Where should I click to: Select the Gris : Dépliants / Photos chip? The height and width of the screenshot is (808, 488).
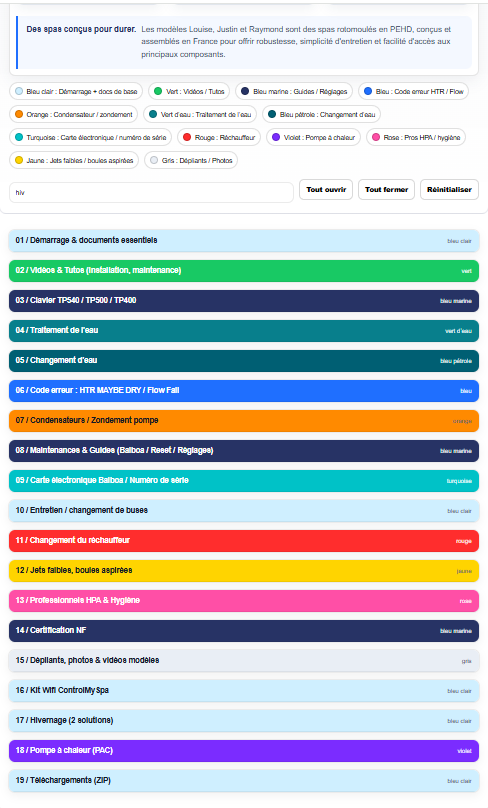[191, 161]
